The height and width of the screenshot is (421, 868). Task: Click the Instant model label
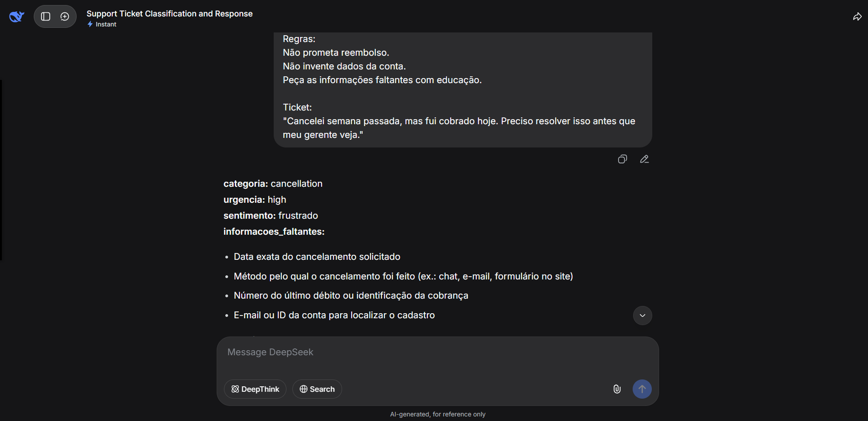pos(105,25)
